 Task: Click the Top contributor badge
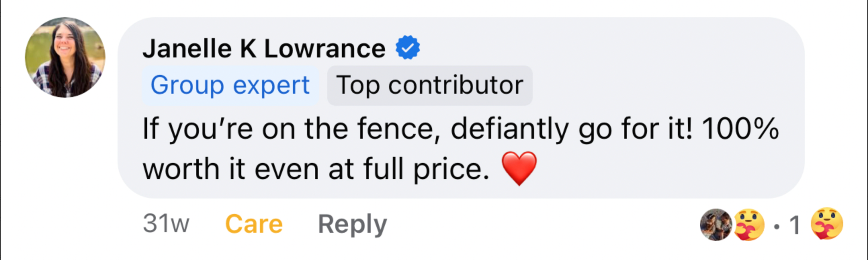pyautogui.click(x=429, y=85)
